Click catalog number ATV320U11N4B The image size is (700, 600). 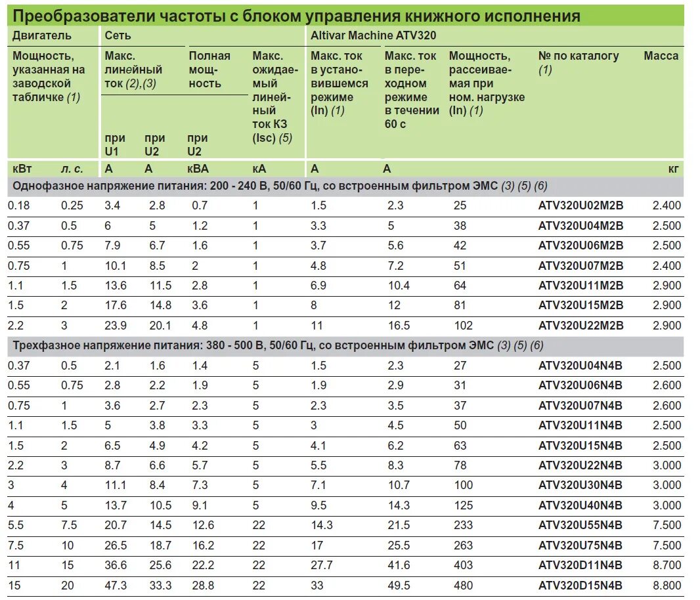(x=580, y=425)
